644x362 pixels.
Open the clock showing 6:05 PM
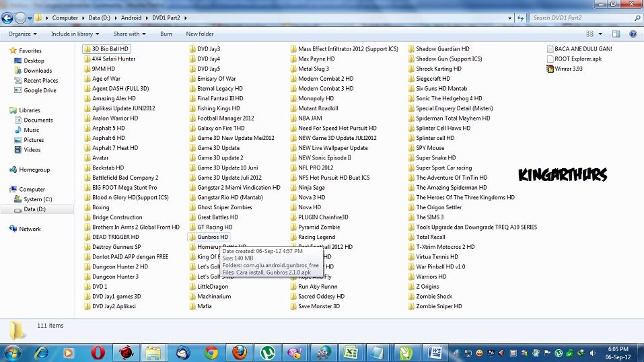coord(618,353)
